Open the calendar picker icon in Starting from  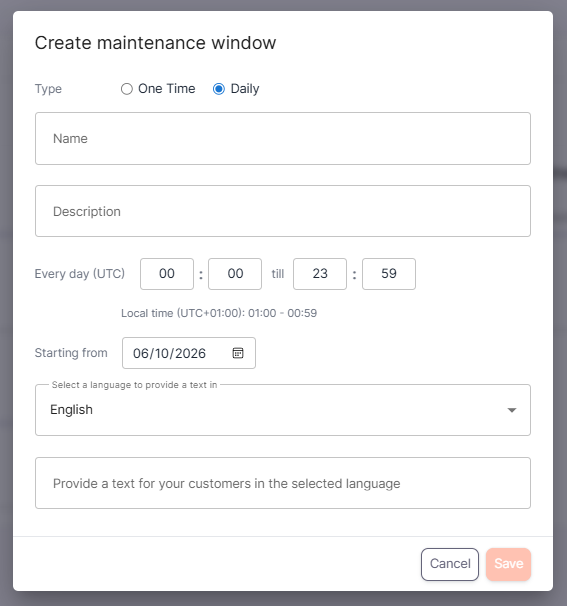(x=238, y=353)
